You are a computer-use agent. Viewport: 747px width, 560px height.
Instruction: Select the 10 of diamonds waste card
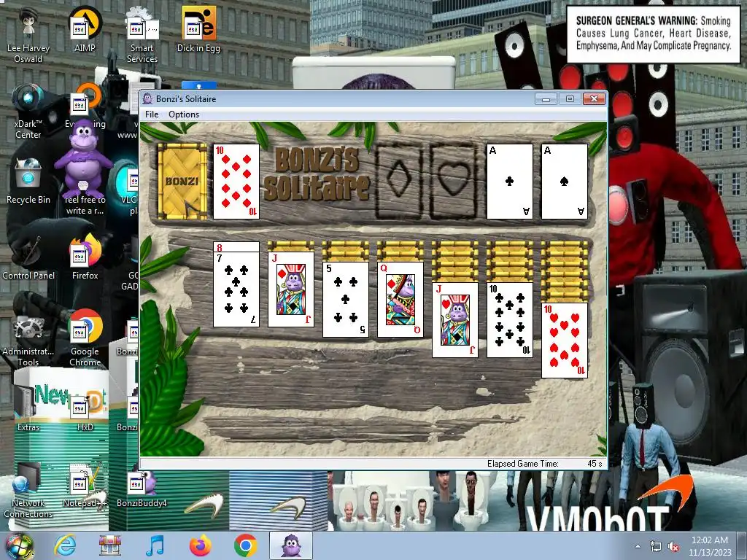pos(236,182)
